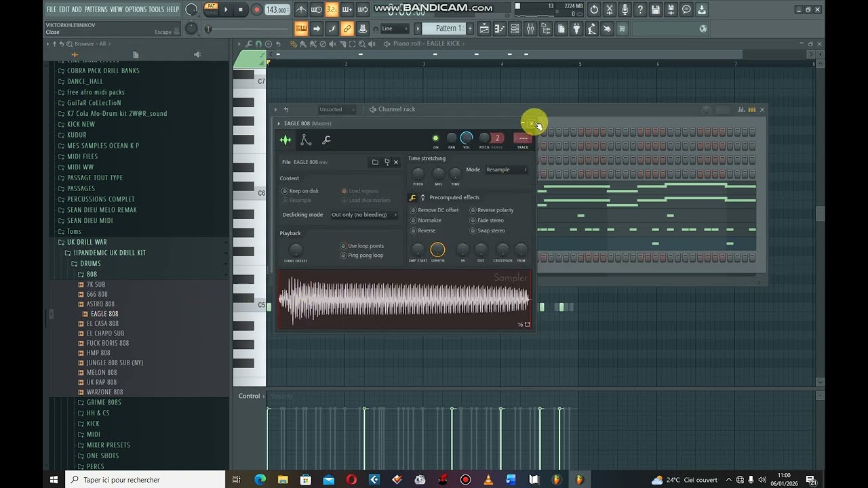Open the FILE menu
This screenshot has width=868, height=488.
coord(51,9)
